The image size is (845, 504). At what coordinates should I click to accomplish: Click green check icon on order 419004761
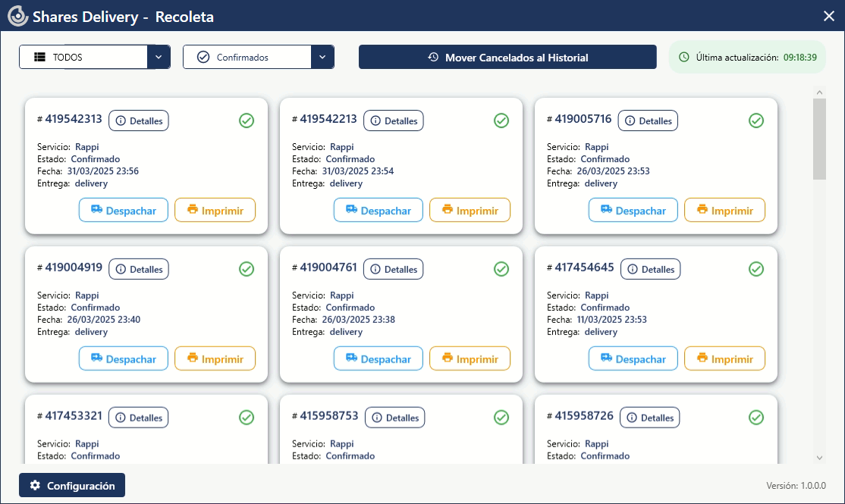coord(501,269)
